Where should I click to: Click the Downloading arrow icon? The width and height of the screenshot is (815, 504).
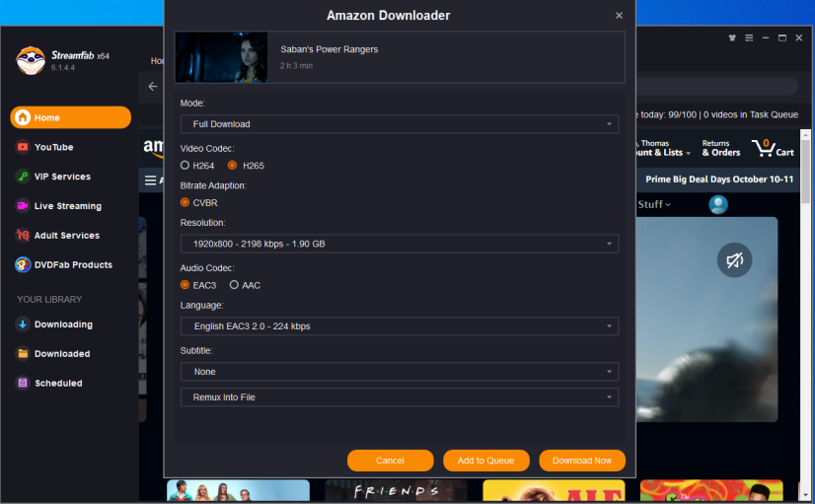point(23,324)
